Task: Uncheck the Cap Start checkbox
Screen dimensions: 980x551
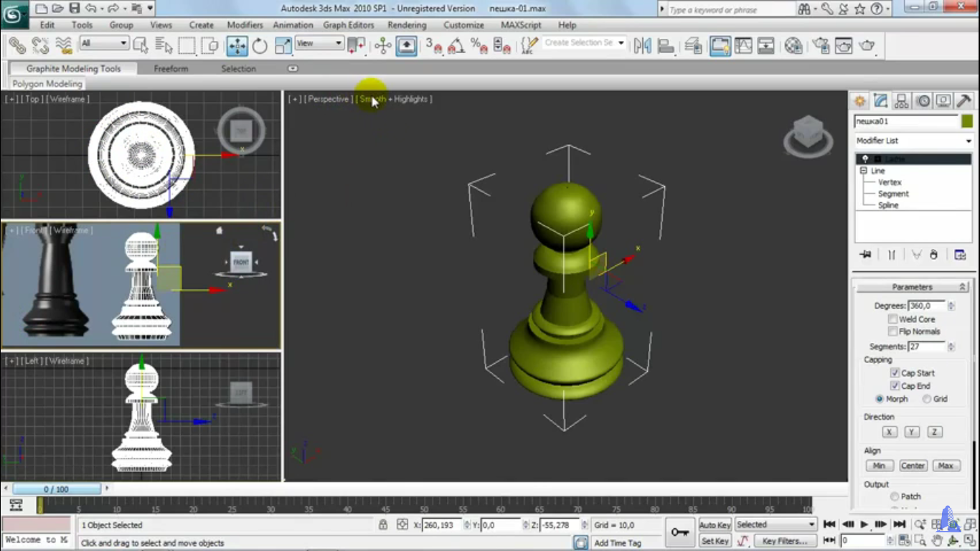Action: coord(895,373)
